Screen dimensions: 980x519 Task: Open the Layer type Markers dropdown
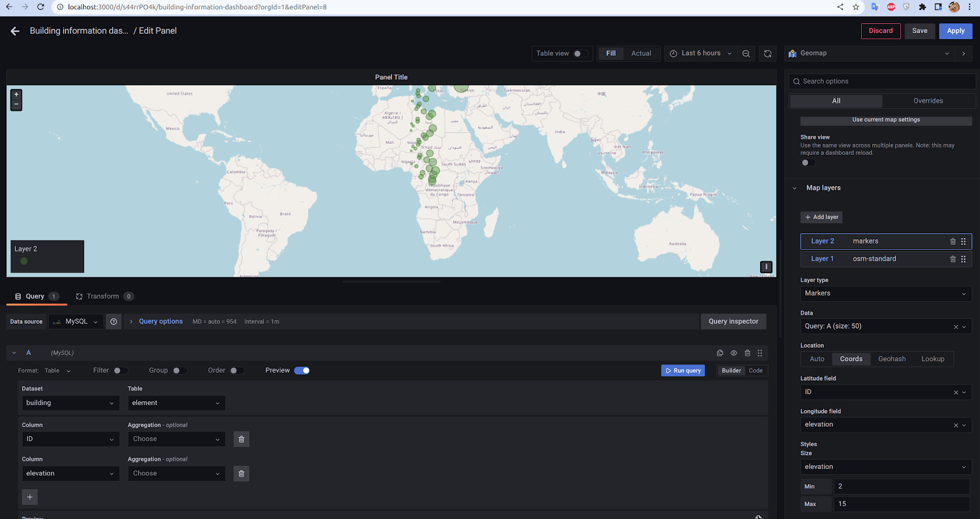tap(886, 294)
